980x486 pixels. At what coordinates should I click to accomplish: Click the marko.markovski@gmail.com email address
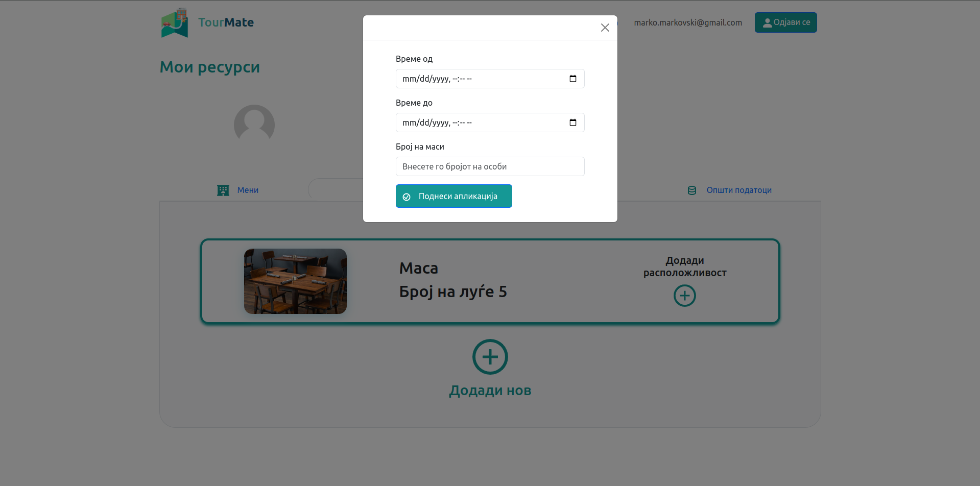click(688, 22)
